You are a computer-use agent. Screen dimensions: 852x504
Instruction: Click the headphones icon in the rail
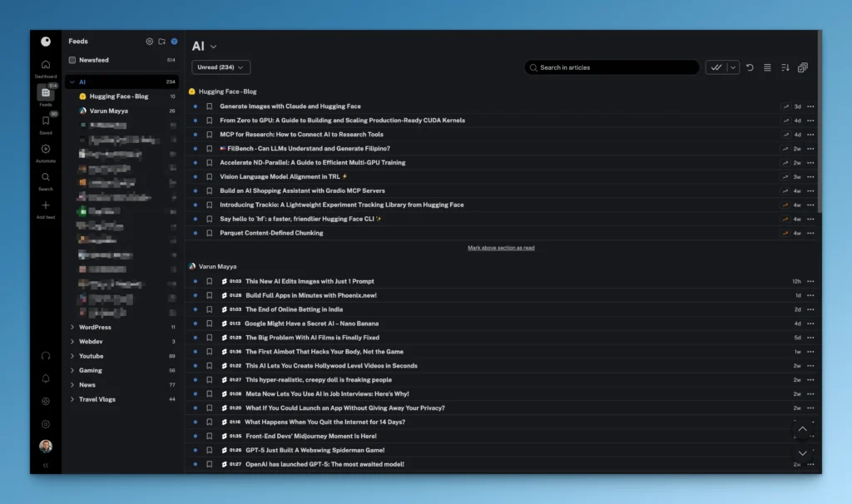coord(46,356)
